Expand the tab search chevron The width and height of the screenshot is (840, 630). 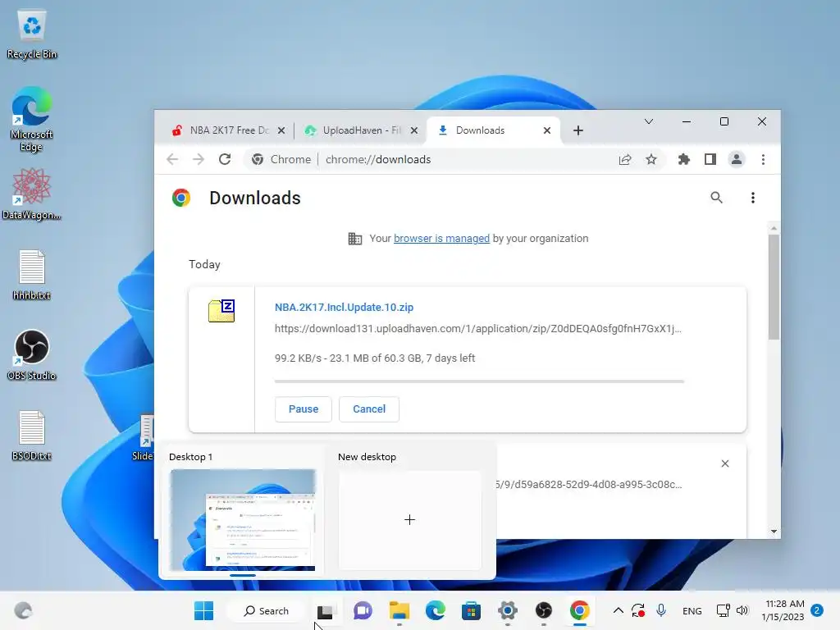point(649,121)
